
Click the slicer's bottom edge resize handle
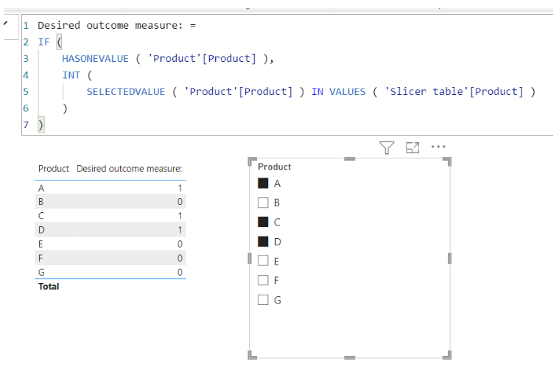coord(349,357)
